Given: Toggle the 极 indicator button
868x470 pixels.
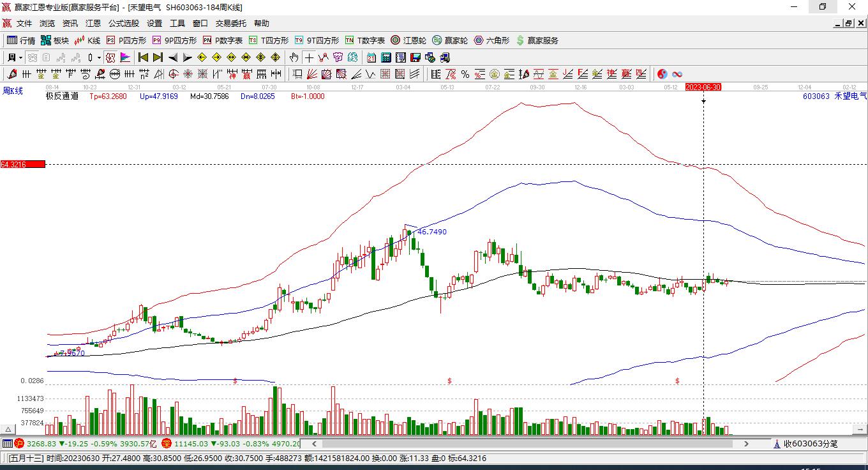Looking at the screenshot, I should click(111, 57).
